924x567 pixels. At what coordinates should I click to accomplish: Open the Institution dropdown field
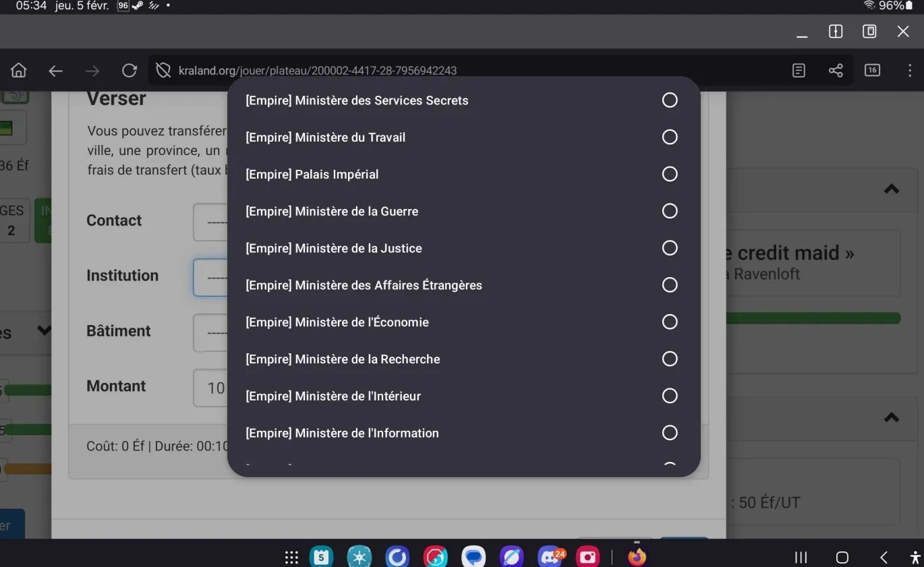click(210, 277)
